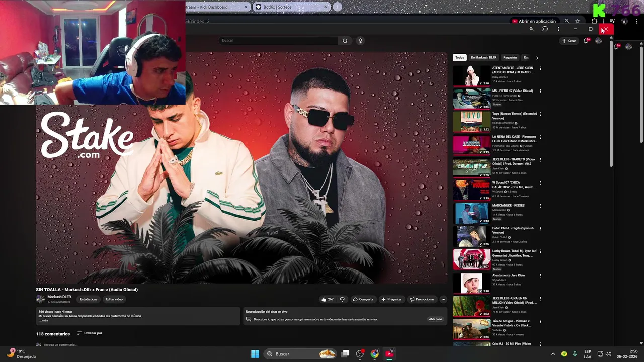This screenshot has height=362, width=644.
Task: Expand description with ...más
Action: click(x=44, y=320)
